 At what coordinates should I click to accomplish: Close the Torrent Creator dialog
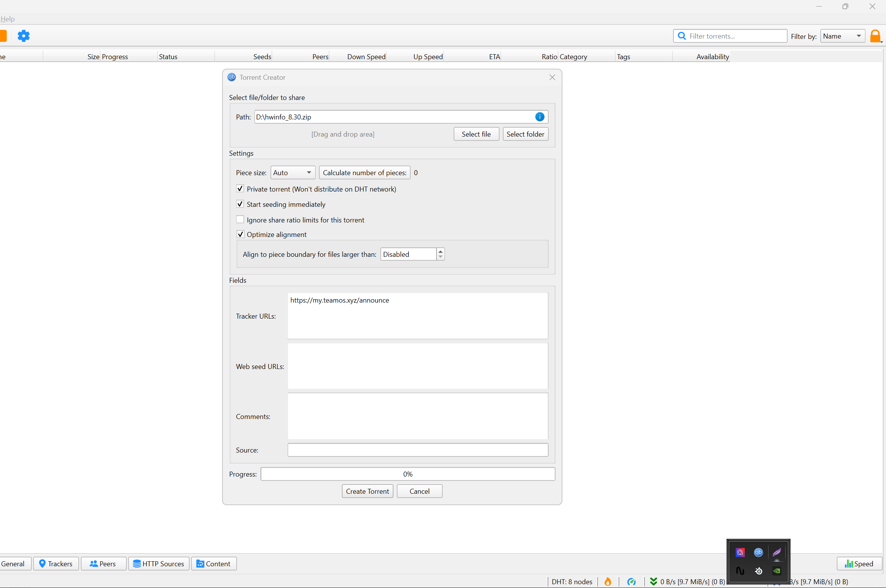pos(552,77)
